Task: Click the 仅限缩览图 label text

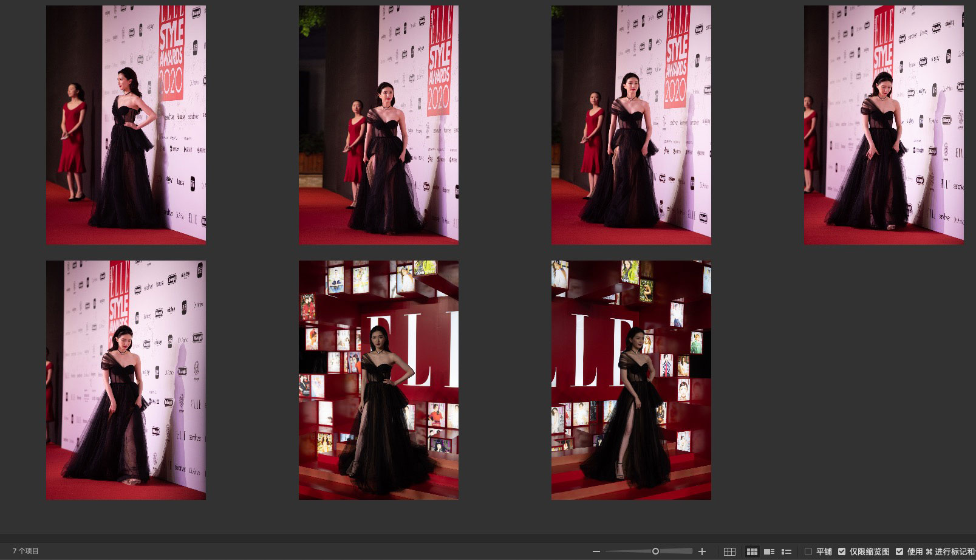Action: pyautogui.click(x=869, y=551)
